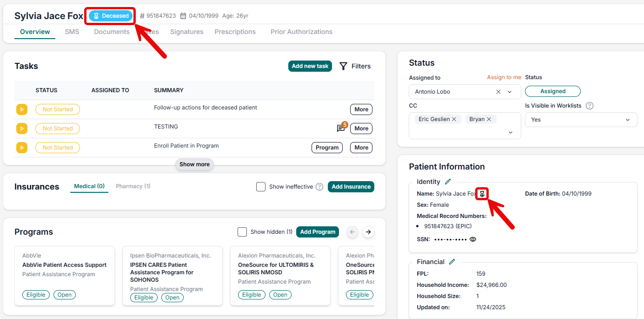Click the Filters funnel icon

343,66
